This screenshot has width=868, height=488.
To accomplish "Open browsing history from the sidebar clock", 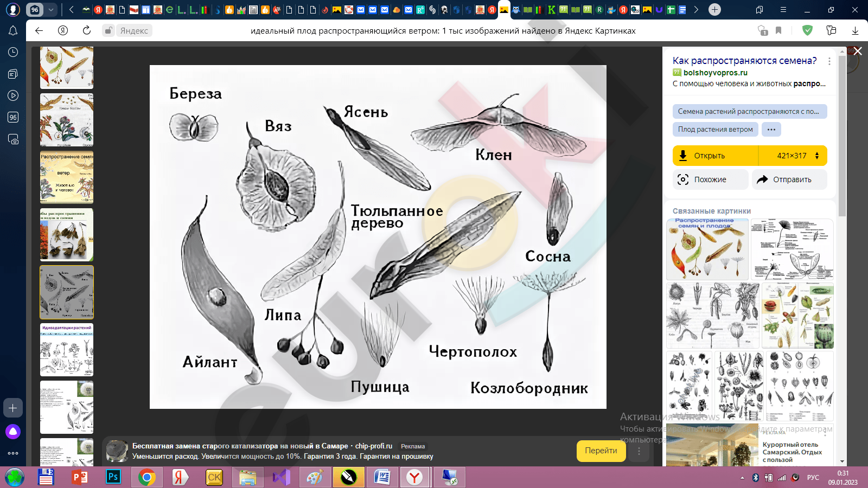I will point(13,52).
